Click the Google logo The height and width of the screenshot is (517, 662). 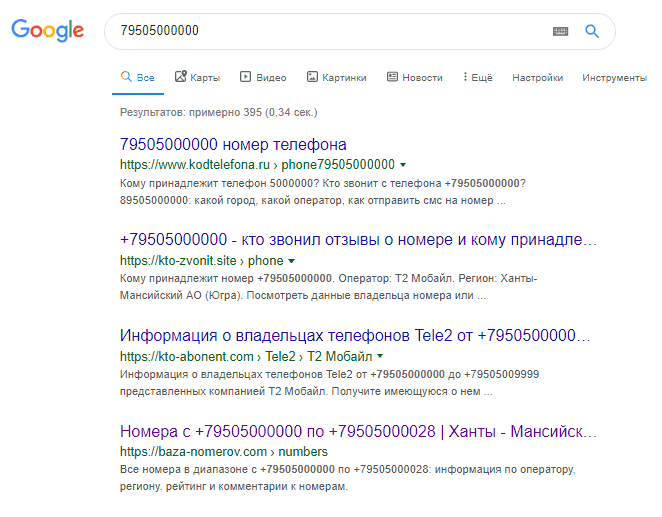click(47, 30)
